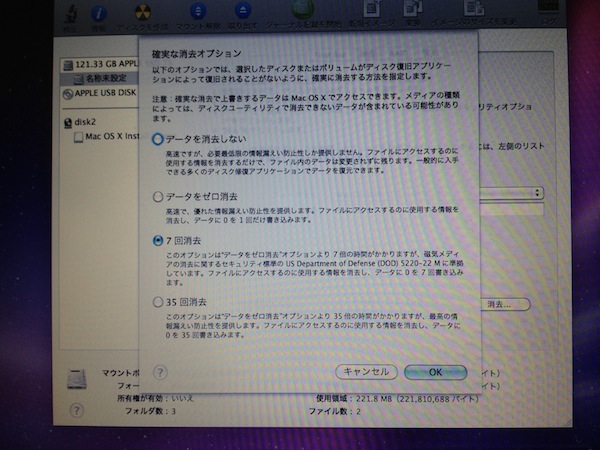Click the Verify microscope icon in the toolbar
The height and width of the screenshot is (450, 600).
(71, 14)
